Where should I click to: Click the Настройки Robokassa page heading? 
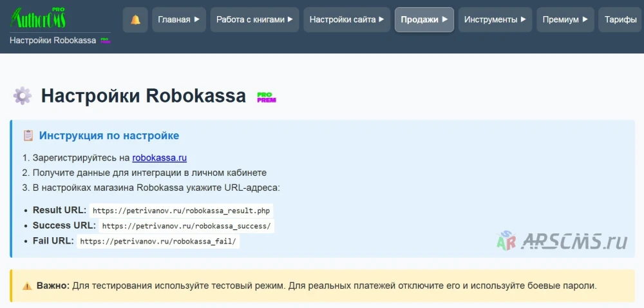(144, 95)
